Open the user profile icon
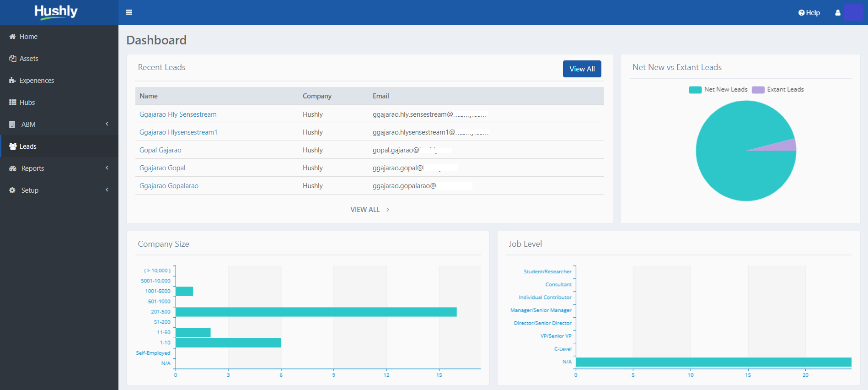This screenshot has width=868, height=390. coord(838,13)
